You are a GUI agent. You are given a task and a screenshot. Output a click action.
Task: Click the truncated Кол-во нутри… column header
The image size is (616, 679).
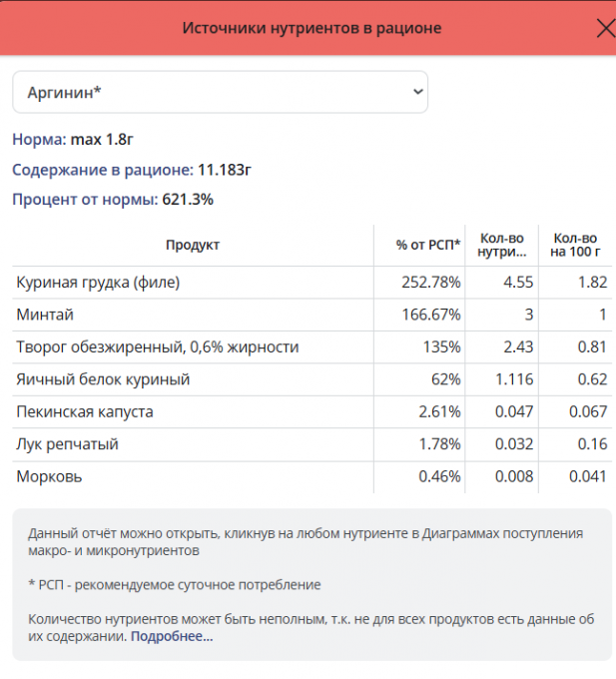click(x=502, y=245)
